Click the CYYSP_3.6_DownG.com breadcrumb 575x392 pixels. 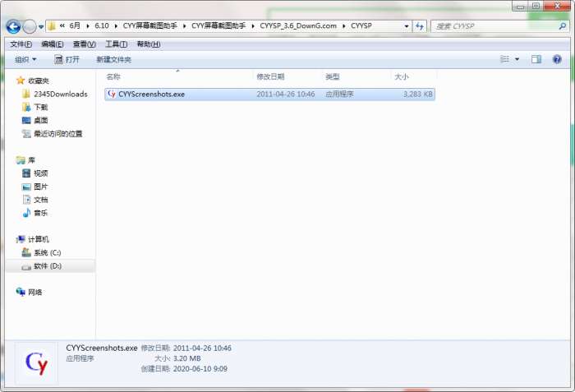coord(298,25)
